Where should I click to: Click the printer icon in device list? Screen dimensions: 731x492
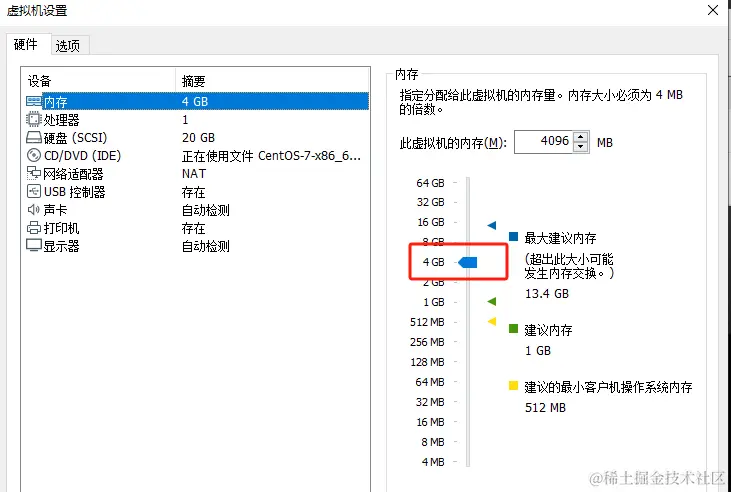(34, 228)
